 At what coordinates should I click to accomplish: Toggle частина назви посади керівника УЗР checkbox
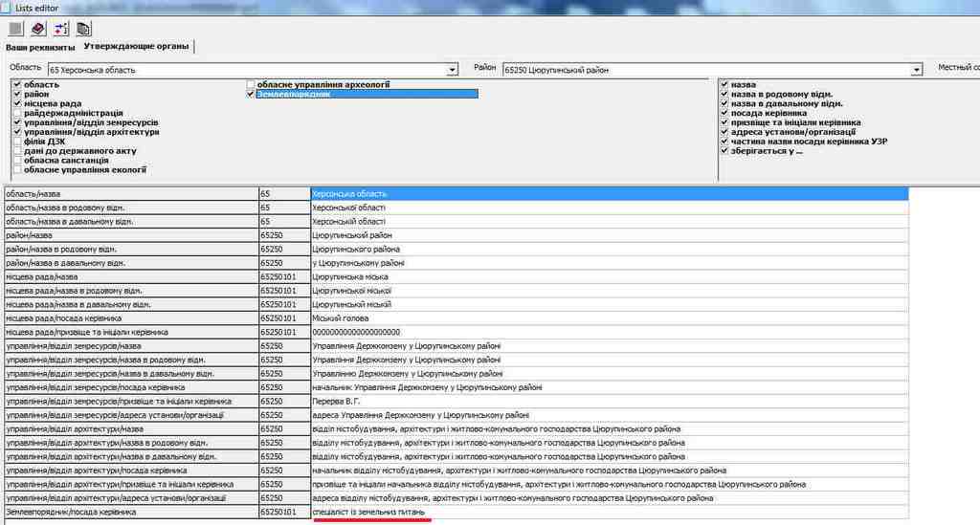724,142
